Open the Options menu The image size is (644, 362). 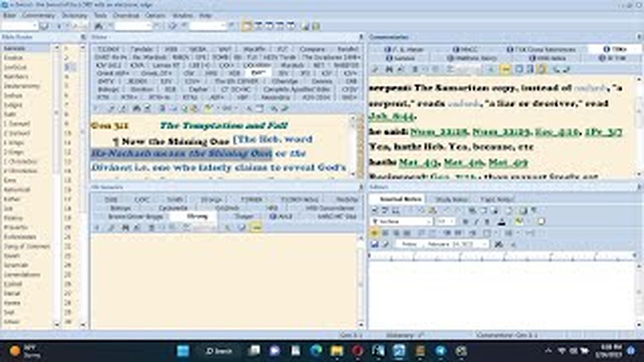[x=155, y=16]
